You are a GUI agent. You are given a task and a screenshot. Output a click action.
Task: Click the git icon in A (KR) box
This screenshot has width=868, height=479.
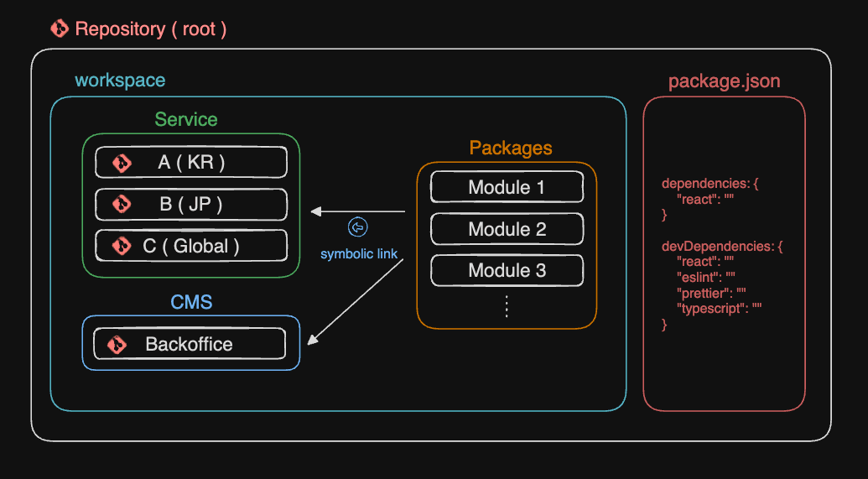122,163
